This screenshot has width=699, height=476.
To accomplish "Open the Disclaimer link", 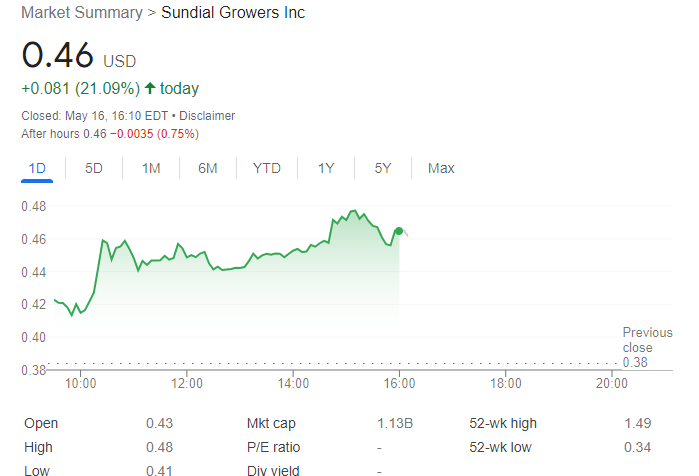I will (x=207, y=115).
